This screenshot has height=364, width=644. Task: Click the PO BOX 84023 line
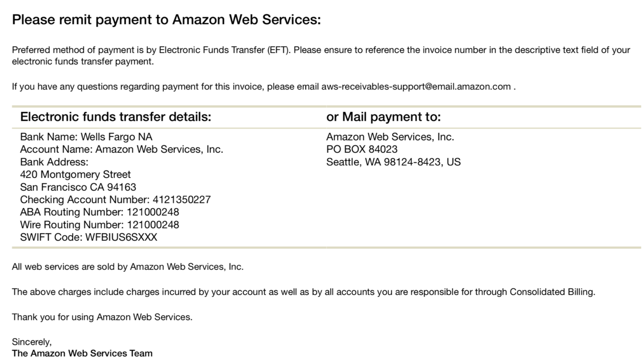point(362,149)
